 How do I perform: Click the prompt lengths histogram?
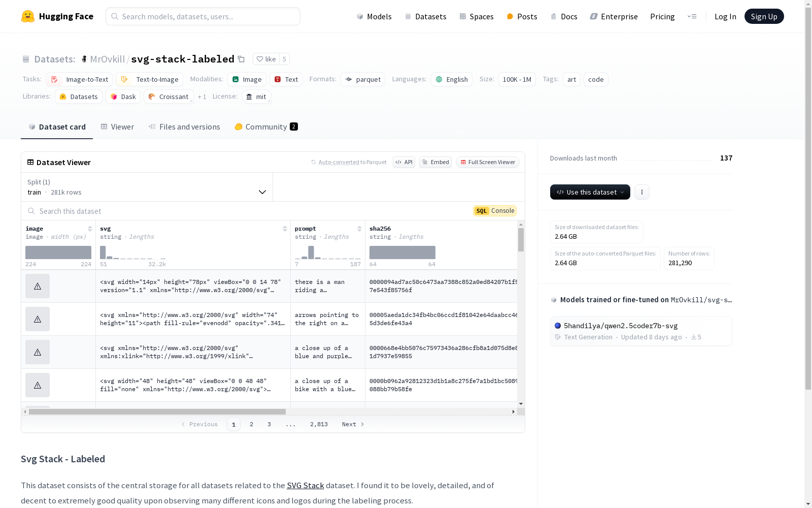pyautogui.click(x=328, y=252)
